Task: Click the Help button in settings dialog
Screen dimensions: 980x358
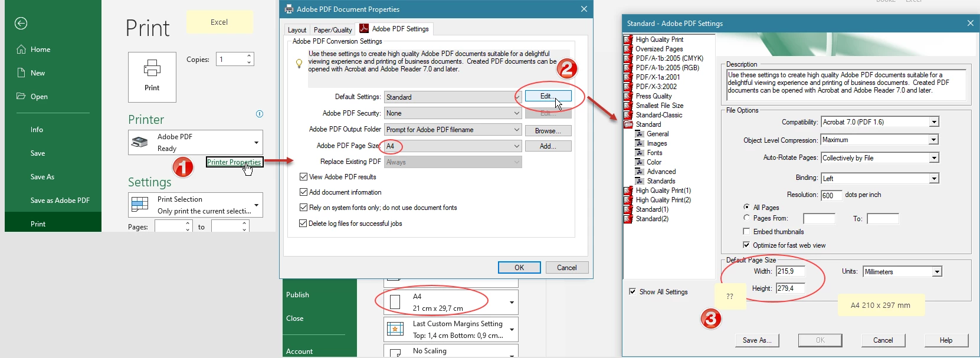Action: click(946, 340)
